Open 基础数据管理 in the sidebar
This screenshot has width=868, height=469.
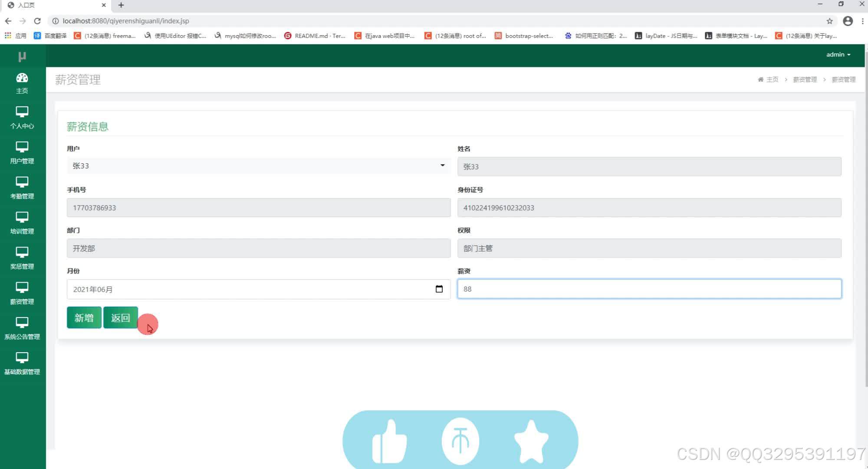[x=22, y=364]
